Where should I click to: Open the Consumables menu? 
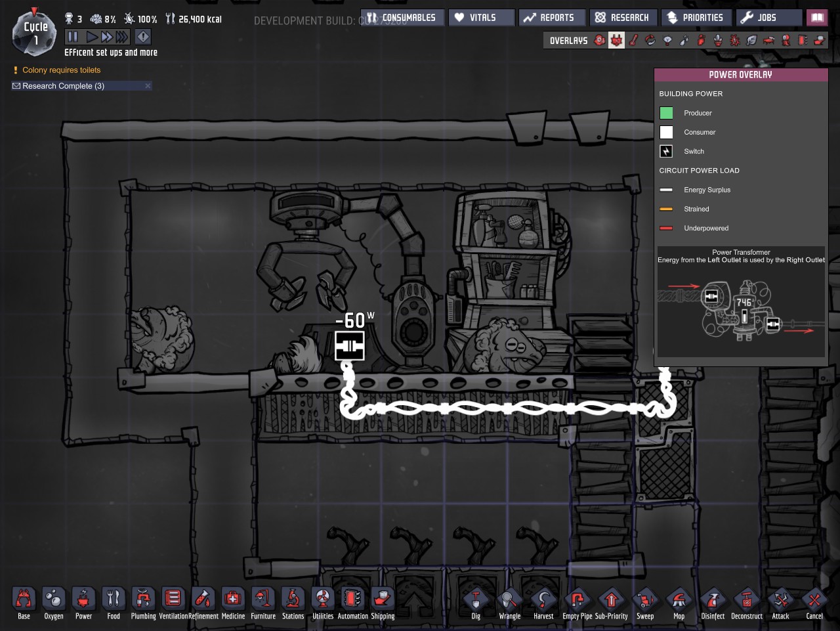pyautogui.click(x=402, y=18)
